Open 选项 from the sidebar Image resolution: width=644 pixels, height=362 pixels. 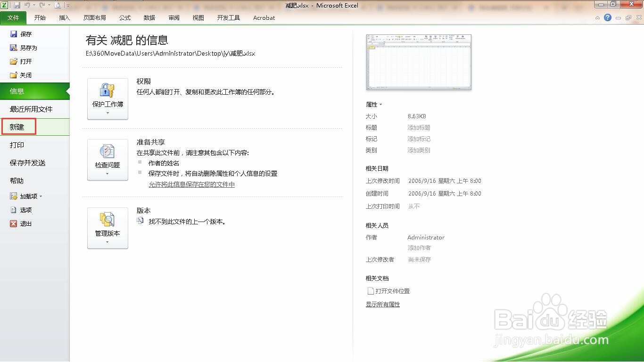21,210
